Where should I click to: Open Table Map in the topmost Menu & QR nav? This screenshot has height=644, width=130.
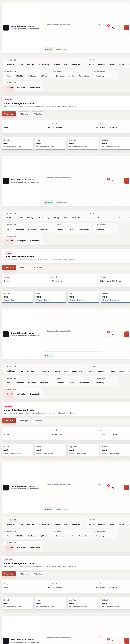coord(19,76)
